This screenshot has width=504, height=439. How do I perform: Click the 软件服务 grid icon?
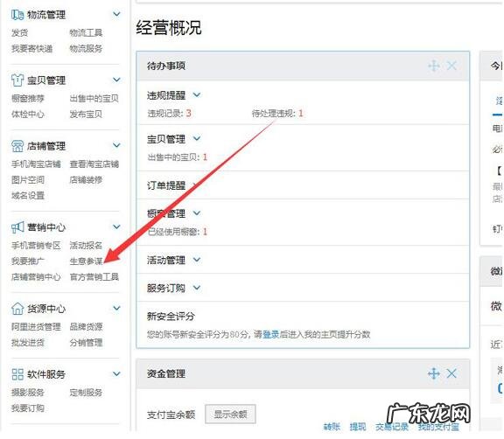pyautogui.click(x=17, y=374)
